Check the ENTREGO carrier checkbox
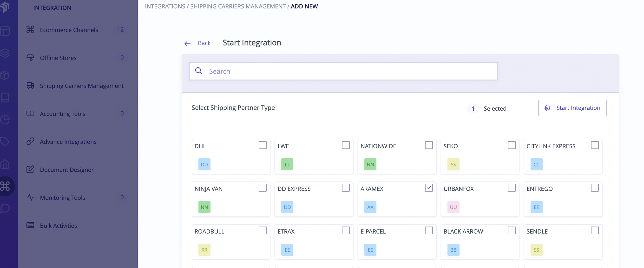Screen dimensions: 644x268 coord(594,188)
